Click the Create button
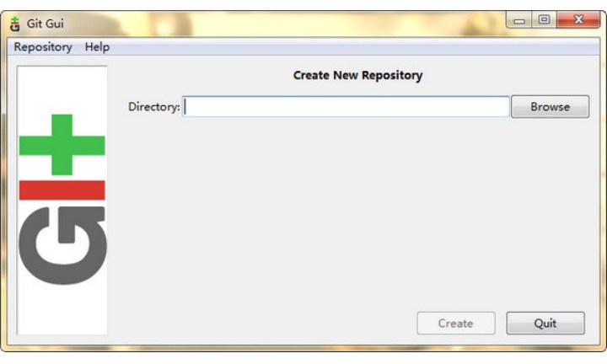The image size is (607, 364). (455, 323)
